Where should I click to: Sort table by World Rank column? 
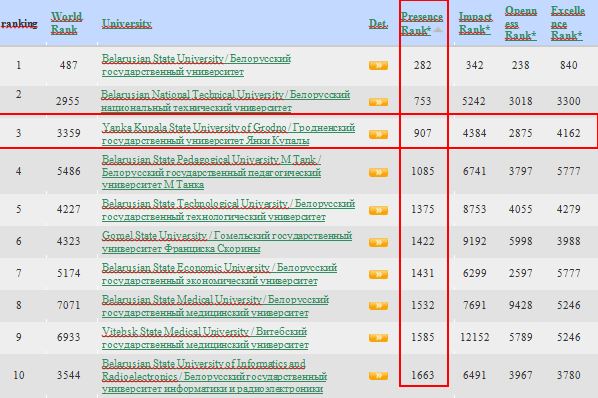(66, 23)
